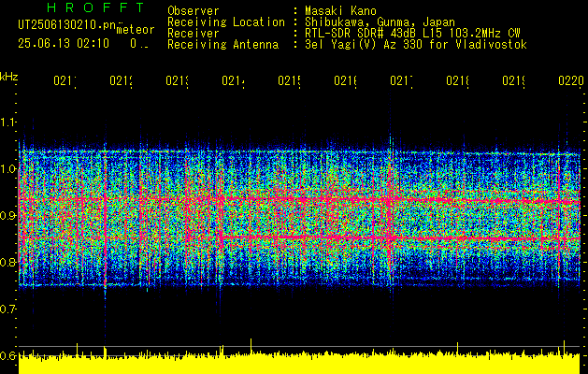Screen dimensions: 588x374
Task: Click the 0212 time marker
Action: point(122,80)
